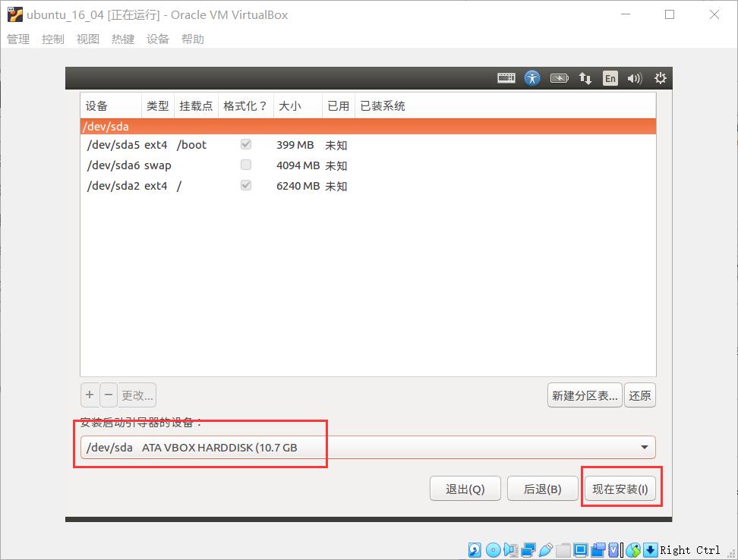The height and width of the screenshot is (560, 738).
Task: Click the shared folders status icon
Action: [x=563, y=549]
